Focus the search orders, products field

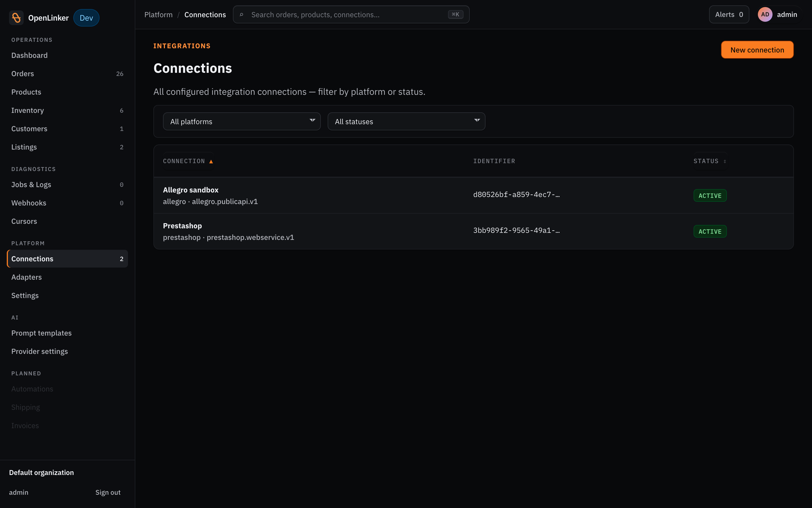[x=351, y=14]
